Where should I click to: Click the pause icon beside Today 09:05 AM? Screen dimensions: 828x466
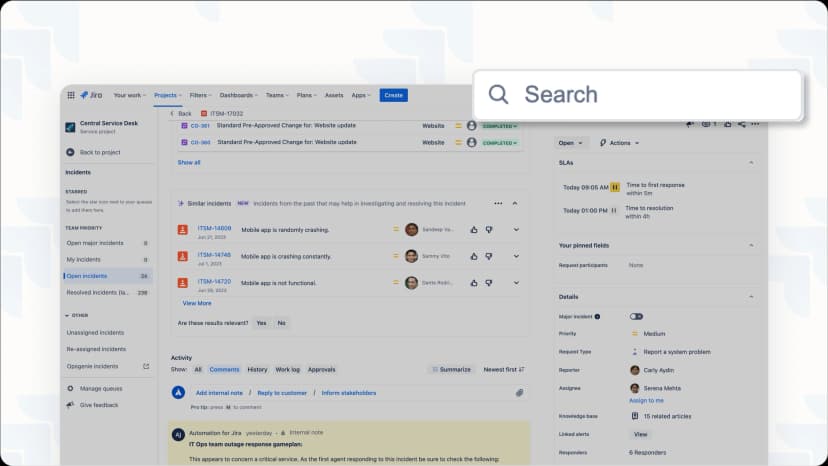[x=615, y=187]
